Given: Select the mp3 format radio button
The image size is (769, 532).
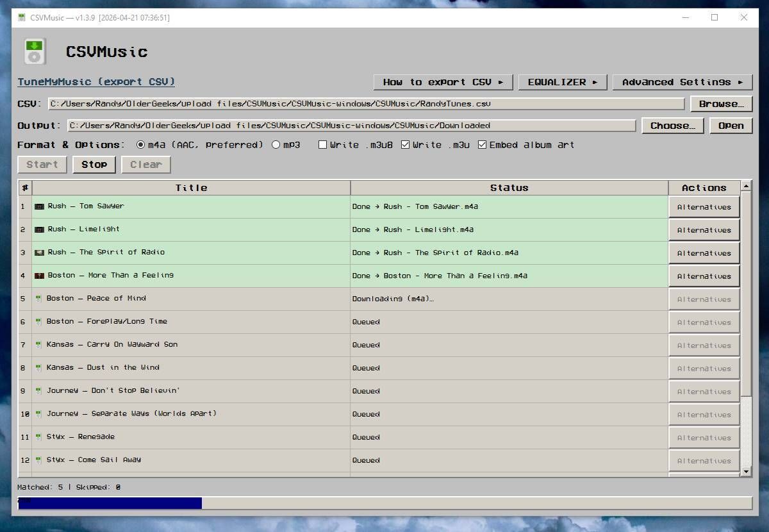Looking at the screenshot, I should pyautogui.click(x=275, y=145).
